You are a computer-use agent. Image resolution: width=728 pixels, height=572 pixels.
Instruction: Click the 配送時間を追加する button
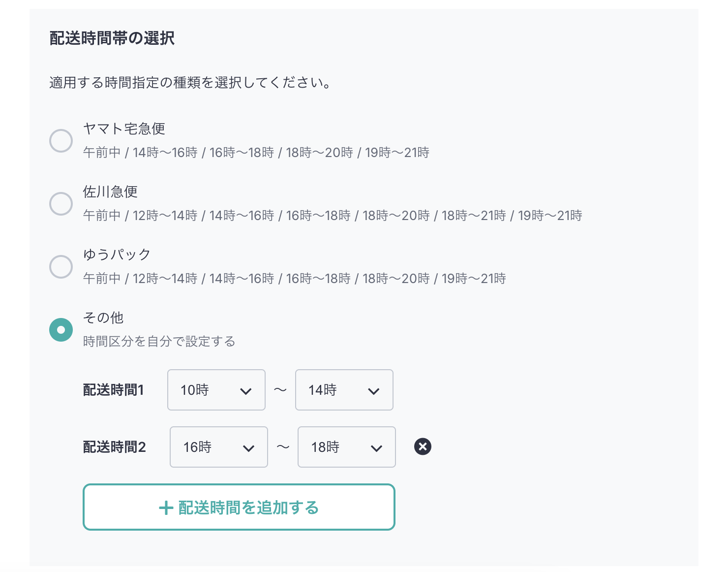tap(239, 507)
